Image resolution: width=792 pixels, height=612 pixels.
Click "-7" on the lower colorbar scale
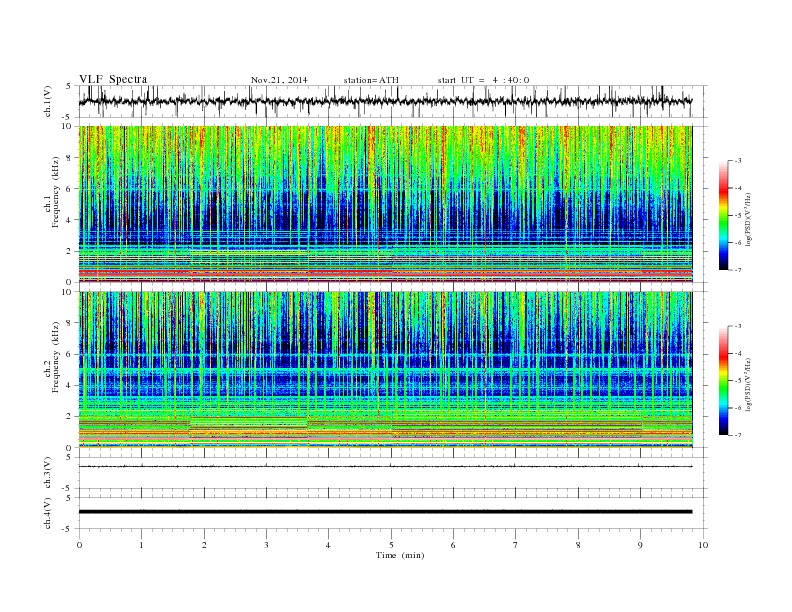click(737, 435)
